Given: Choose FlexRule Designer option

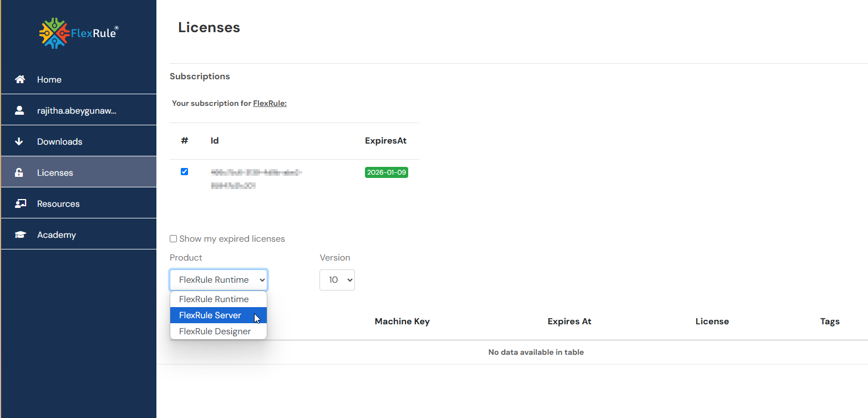Looking at the screenshot, I should pos(219,332).
